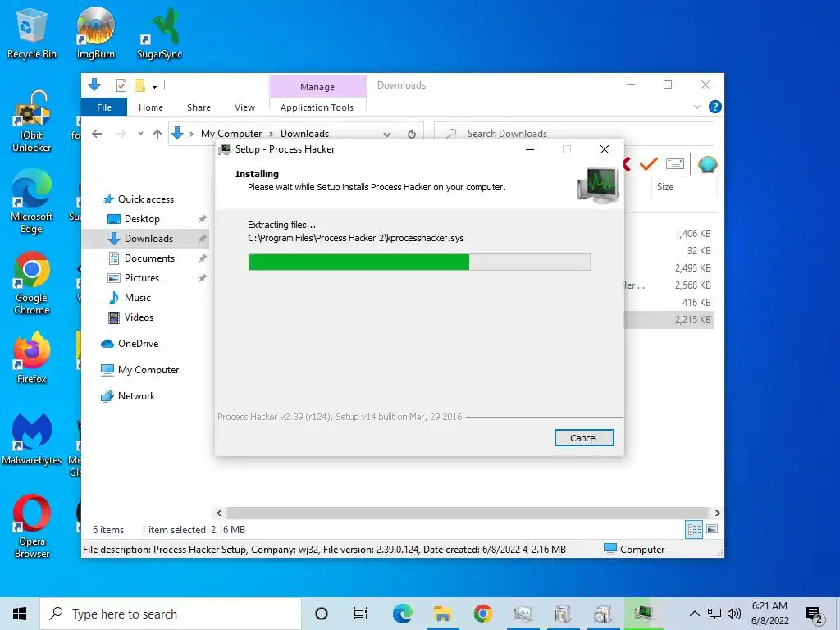This screenshot has height=630, width=840.
Task: Switch to Application Tools tab
Action: [317, 107]
